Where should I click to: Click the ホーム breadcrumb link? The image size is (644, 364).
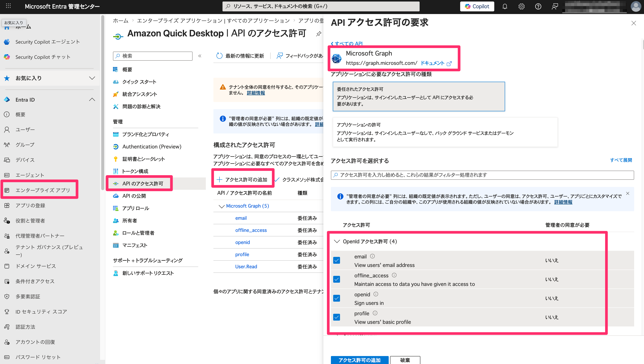pos(121,20)
